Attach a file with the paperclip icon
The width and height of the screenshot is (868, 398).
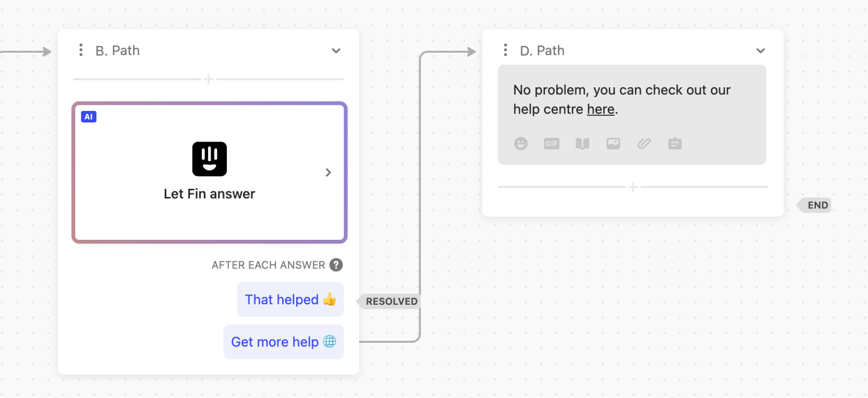point(644,144)
